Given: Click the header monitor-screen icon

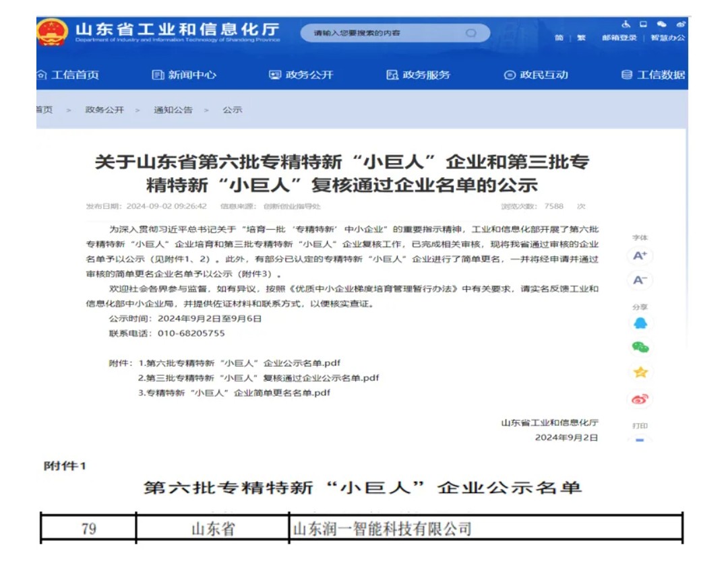Looking at the screenshot, I should tap(643, 24).
